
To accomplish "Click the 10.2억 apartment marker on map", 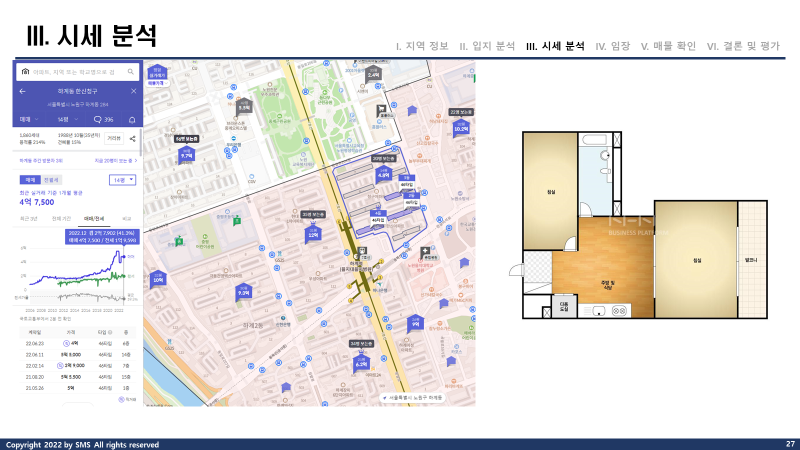I will pyautogui.click(x=461, y=128).
